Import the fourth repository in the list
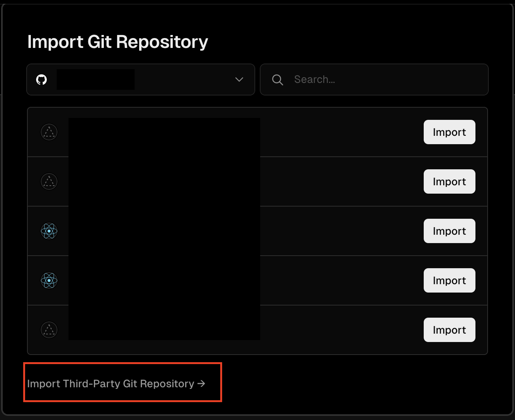 tap(450, 280)
